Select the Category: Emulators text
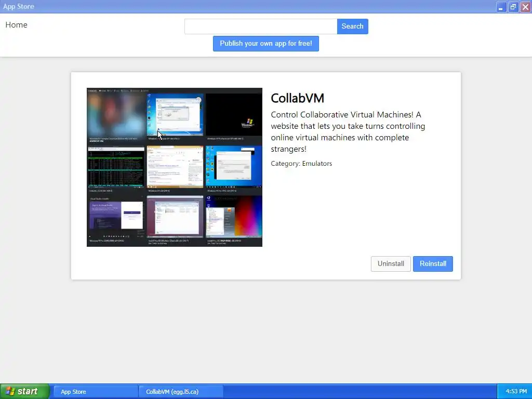The width and height of the screenshot is (532, 399). (301, 164)
